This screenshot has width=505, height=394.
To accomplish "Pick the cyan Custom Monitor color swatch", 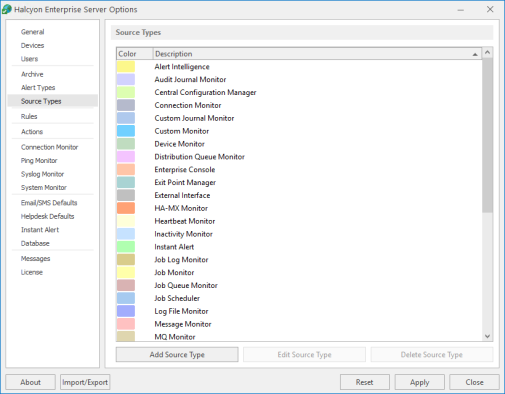I will point(126,131).
